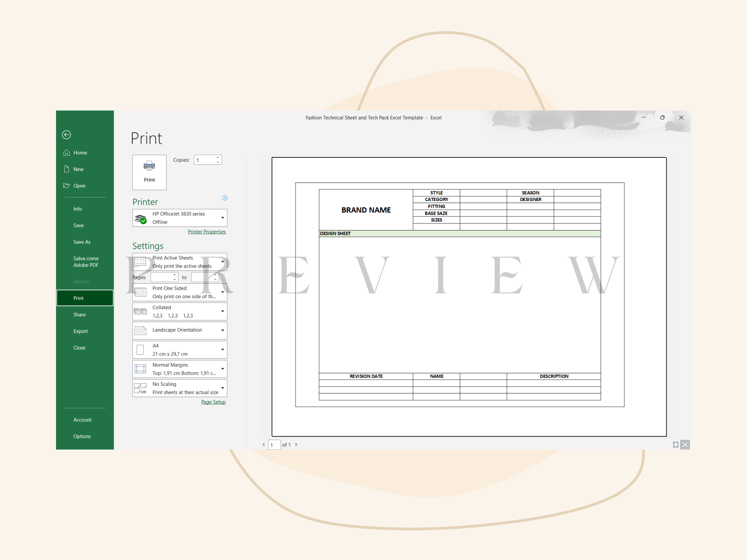Switch No Scaling to a fit option
The height and width of the screenshot is (560, 747).
pos(222,388)
